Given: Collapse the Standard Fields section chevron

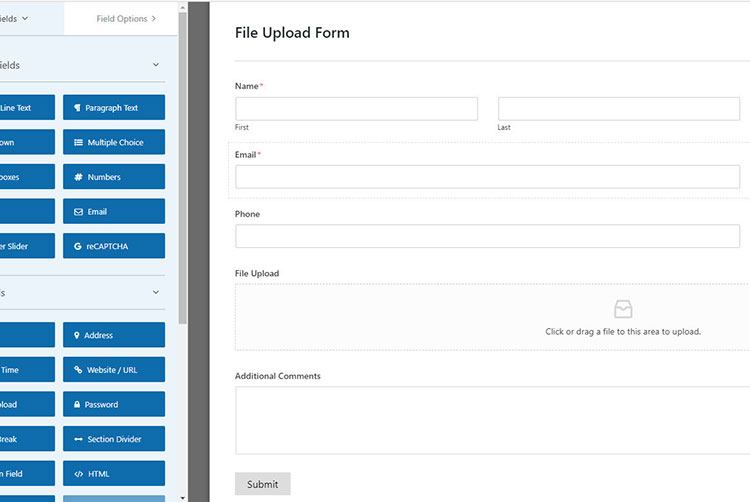Looking at the screenshot, I should 155,65.
